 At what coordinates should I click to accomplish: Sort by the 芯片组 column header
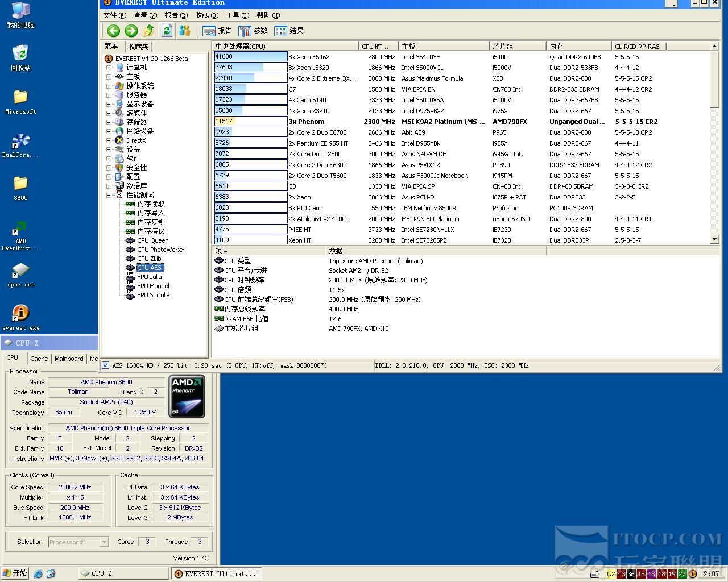(x=518, y=46)
